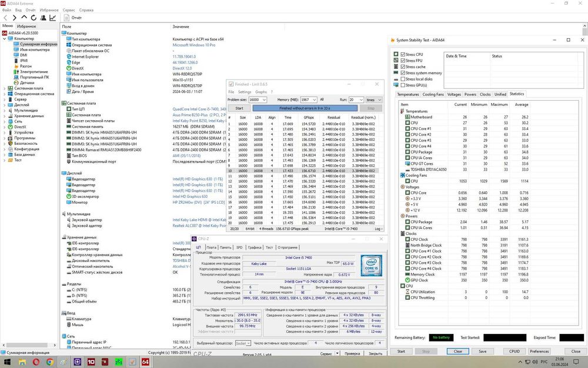Select Портативный ПК tree item
The height and width of the screenshot is (368, 588).
pos(34,77)
